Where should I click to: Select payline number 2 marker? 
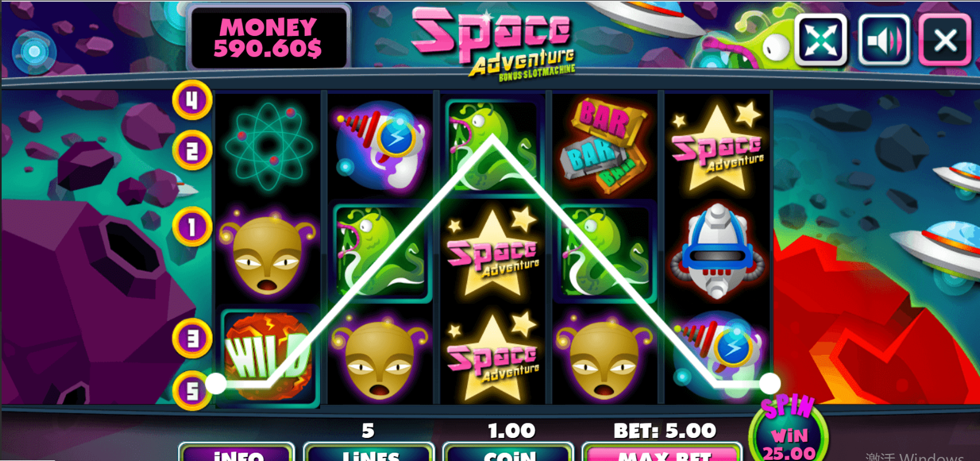[x=192, y=152]
